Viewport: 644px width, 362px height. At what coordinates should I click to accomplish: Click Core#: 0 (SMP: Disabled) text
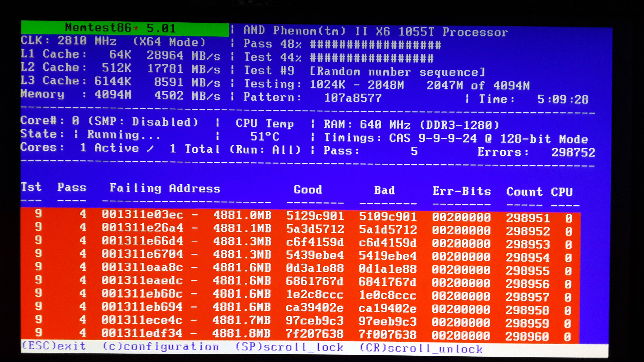click(x=109, y=121)
